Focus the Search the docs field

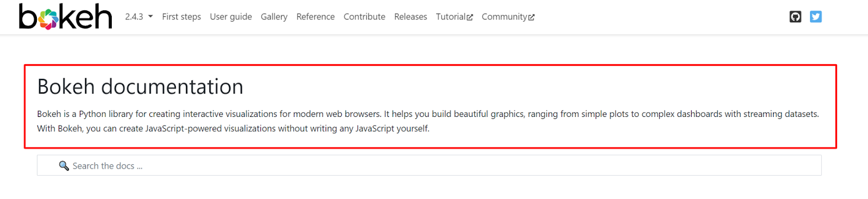coord(429,165)
